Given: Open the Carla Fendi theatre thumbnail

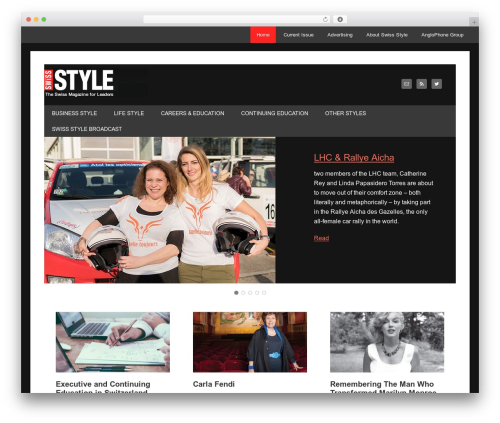Looking at the screenshot, I should point(250,342).
